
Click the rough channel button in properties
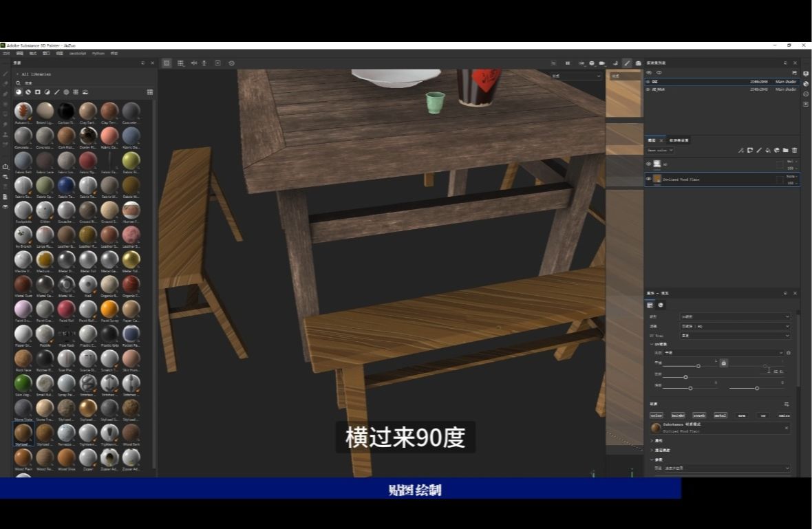click(699, 415)
